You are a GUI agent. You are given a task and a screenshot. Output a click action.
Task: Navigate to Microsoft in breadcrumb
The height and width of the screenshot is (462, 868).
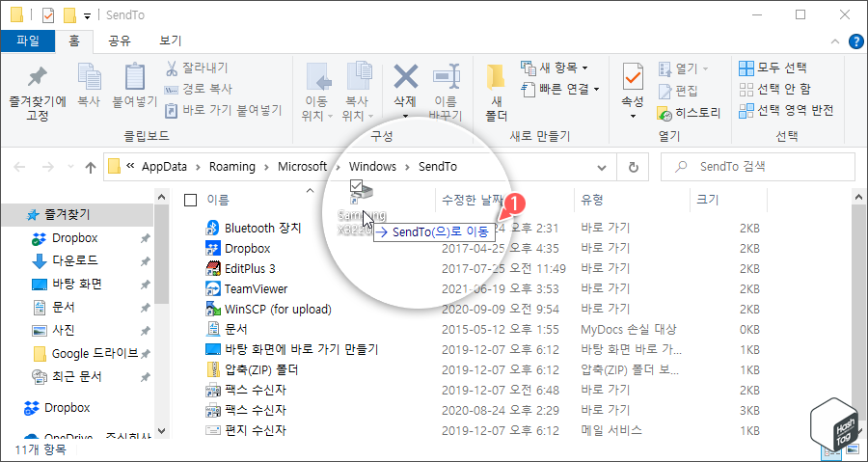click(302, 167)
